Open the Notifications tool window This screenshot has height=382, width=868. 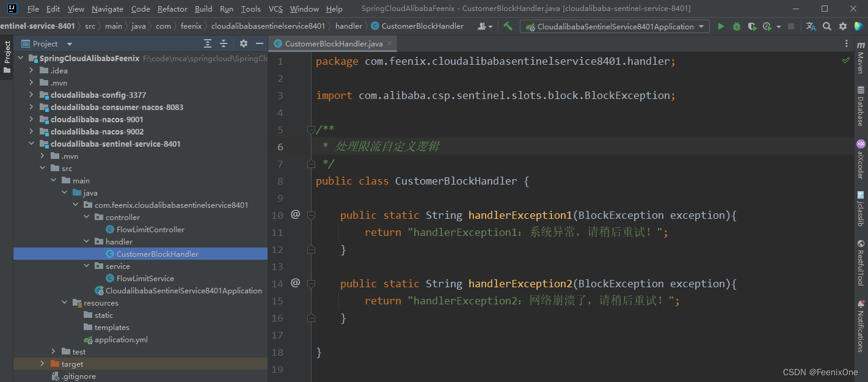coord(861,326)
